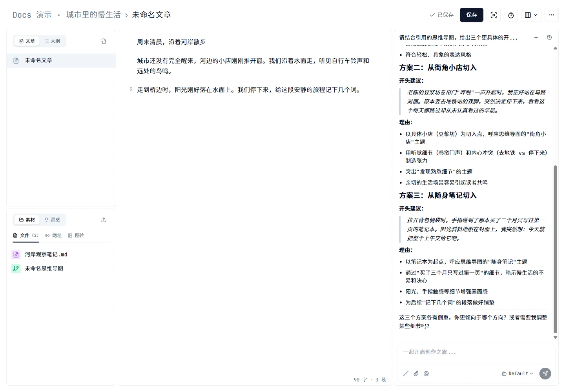Click the new article icon in the sidebar

tap(104, 41)
